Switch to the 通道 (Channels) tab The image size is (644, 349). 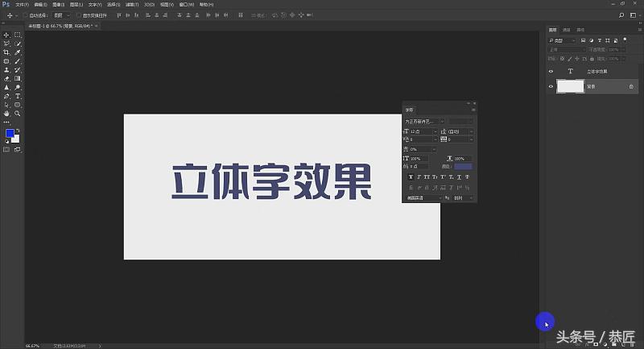pyautogui.click(x=567, y=30)
